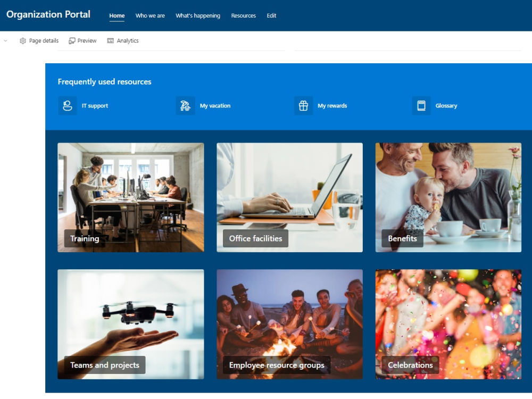
Task: Click the Celebrations label
Action: (410, 365)
